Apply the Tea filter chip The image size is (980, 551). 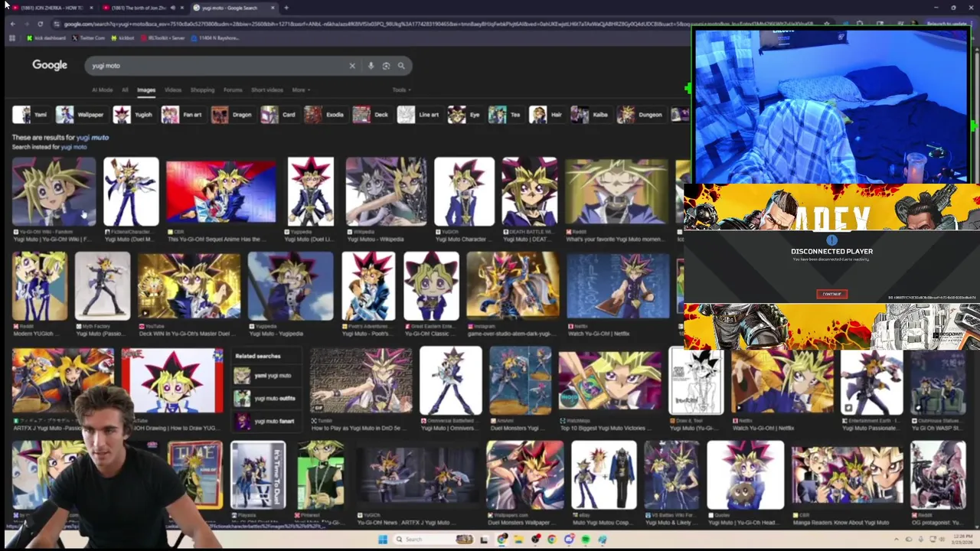505,115
